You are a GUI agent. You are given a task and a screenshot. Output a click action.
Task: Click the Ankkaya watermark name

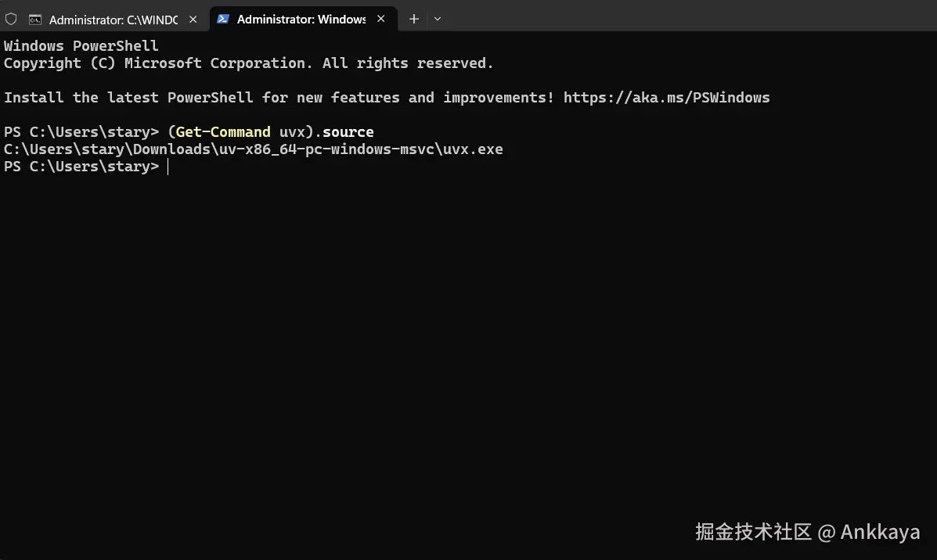pyautogui.click(x=880, y=533)
